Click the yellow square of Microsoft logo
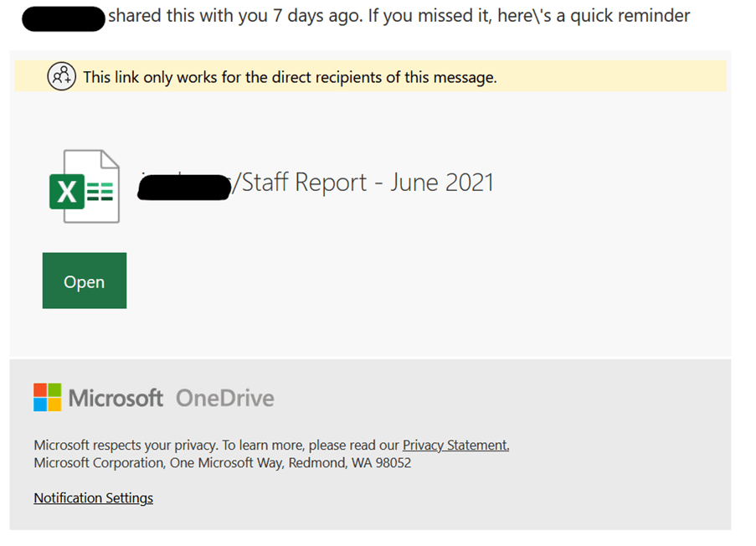 click(54, 404)
